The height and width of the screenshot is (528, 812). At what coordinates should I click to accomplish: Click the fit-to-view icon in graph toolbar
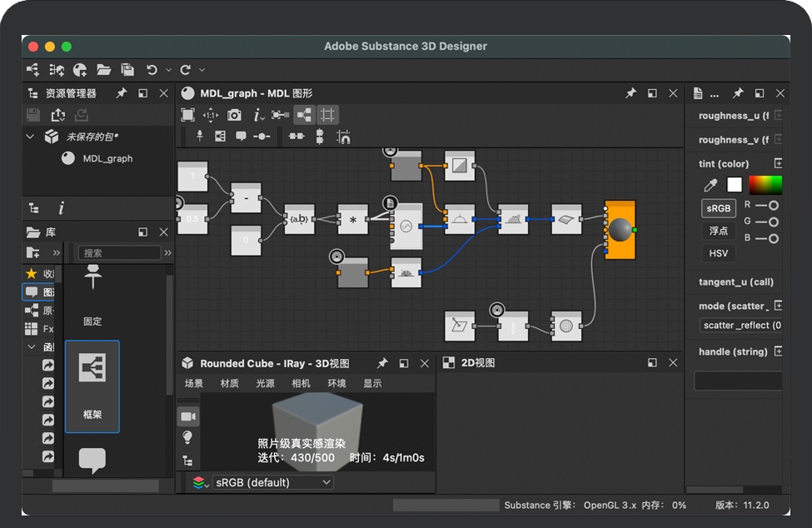[188, 115]
